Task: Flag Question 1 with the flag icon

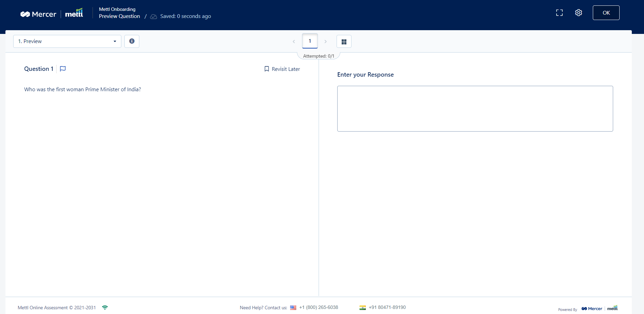Action: [63, 69]
